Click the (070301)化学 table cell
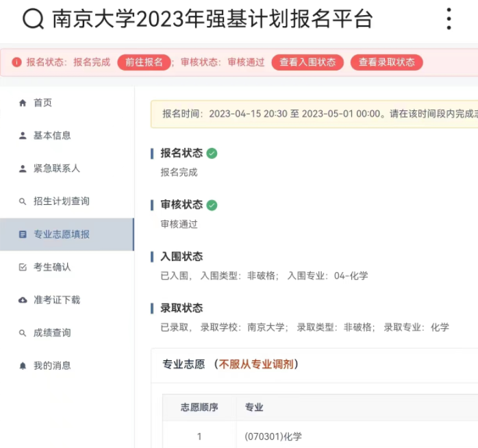 pos(273,437)
